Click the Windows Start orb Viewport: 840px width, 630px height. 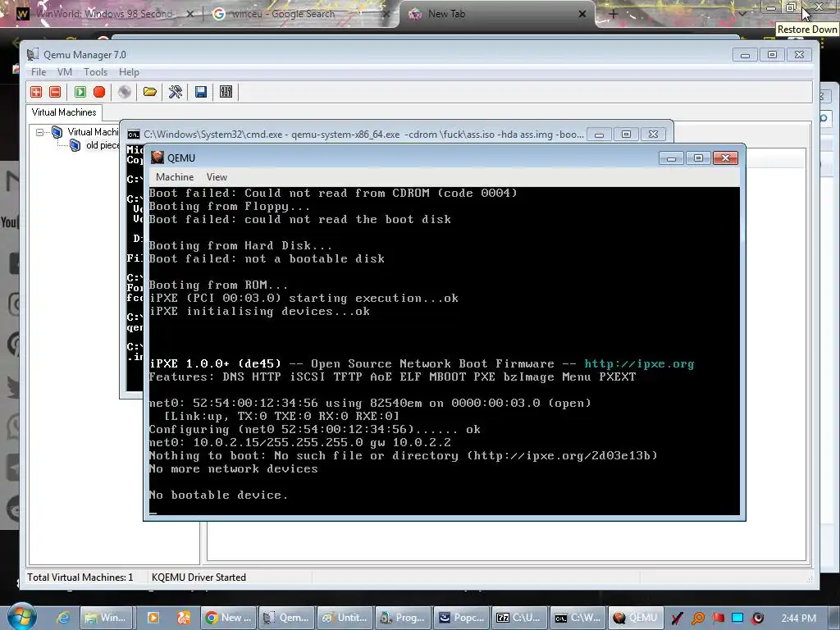click(21, 617)
